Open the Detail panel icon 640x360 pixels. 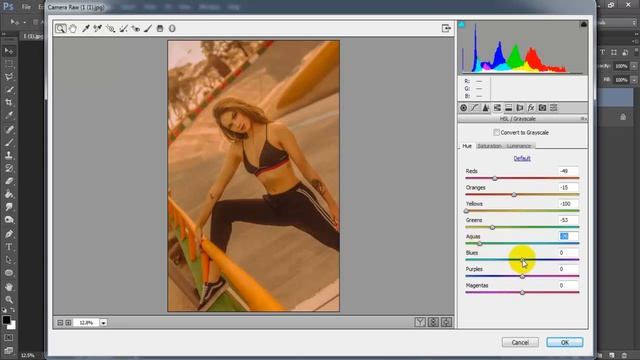486,108
